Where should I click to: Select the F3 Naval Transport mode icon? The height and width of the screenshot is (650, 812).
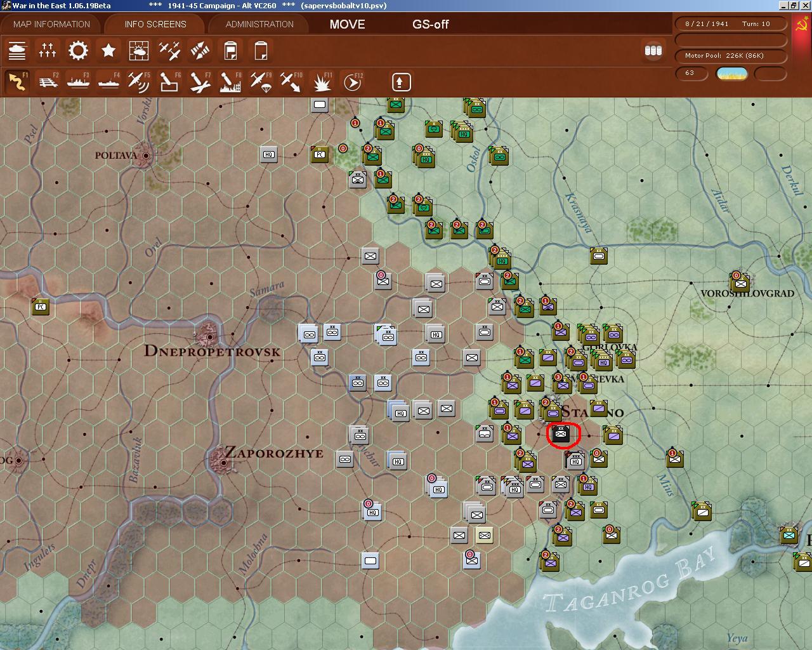tap(78, 82)
